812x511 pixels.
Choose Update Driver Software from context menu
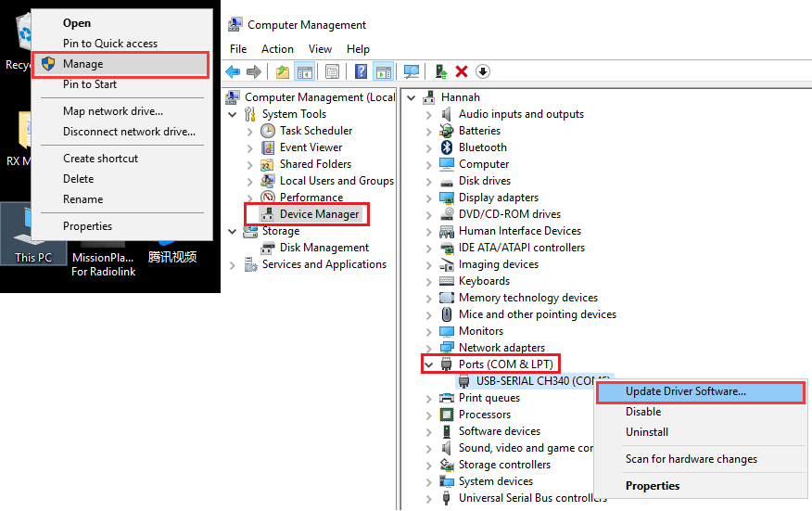point(686,391)
